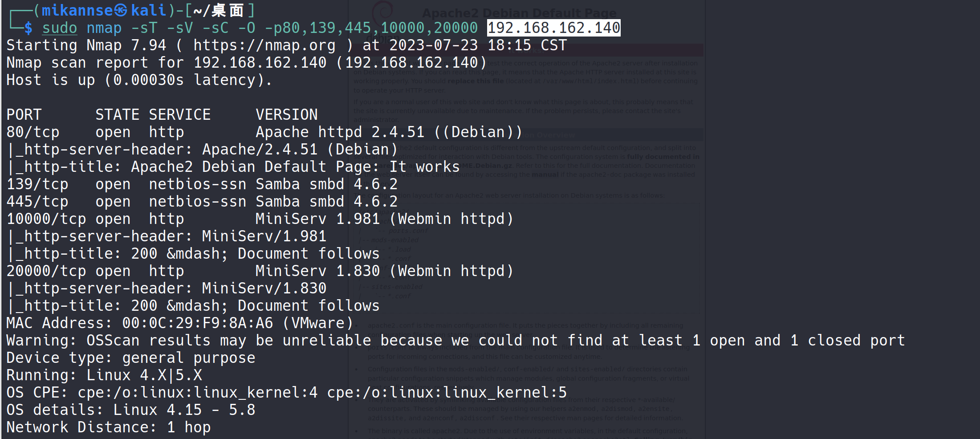
Task: Click the 20000/tcp port entry
Action: [46, 271]
